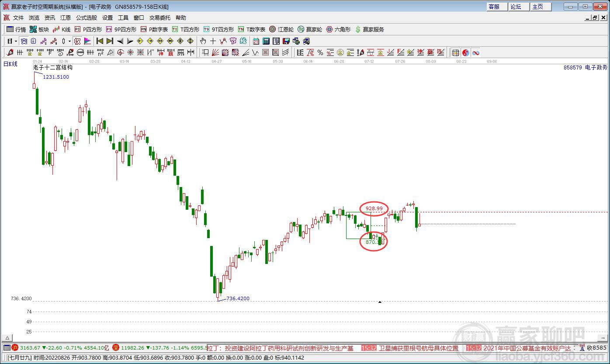This screenshot has height=364, width=610.
Task: Click yellow diamond left-arrow shift icon
Action: (140, 41)
